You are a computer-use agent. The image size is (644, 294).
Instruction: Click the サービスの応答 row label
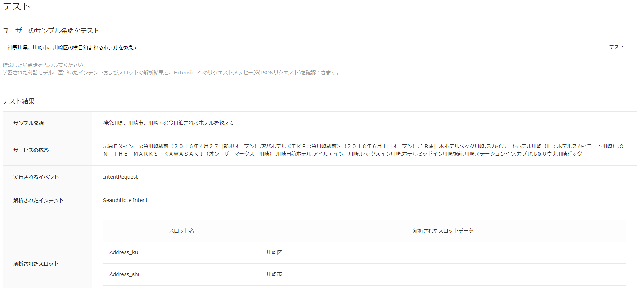tap(31, 150)
